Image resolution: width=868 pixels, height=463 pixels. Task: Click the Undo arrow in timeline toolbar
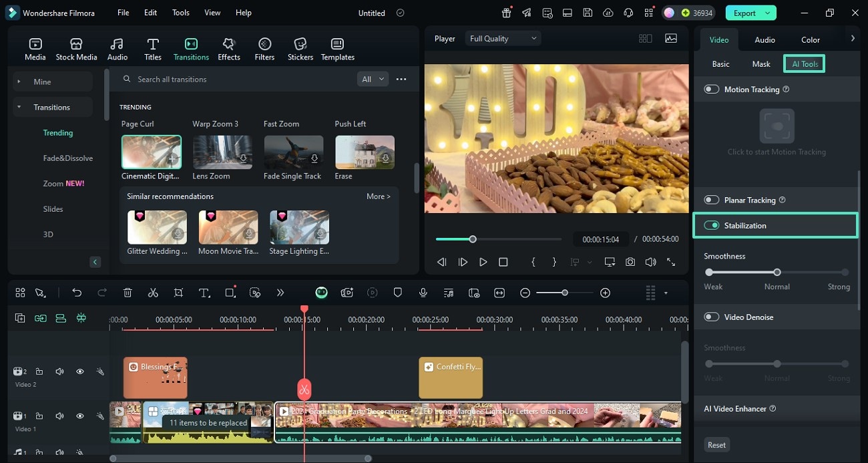[77, 293]
